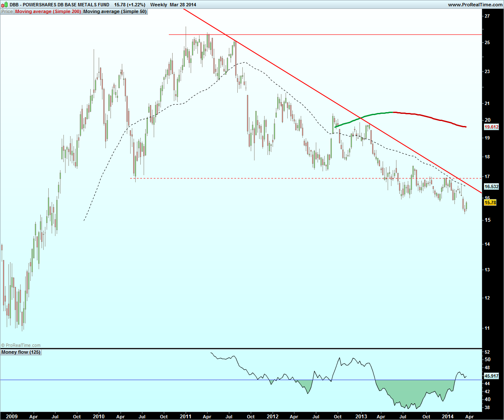Image resolution: width=504 pixels, height=420 pixels.
Task: Open the www.ProRealTime.com link
Action: tap(475, 5)
